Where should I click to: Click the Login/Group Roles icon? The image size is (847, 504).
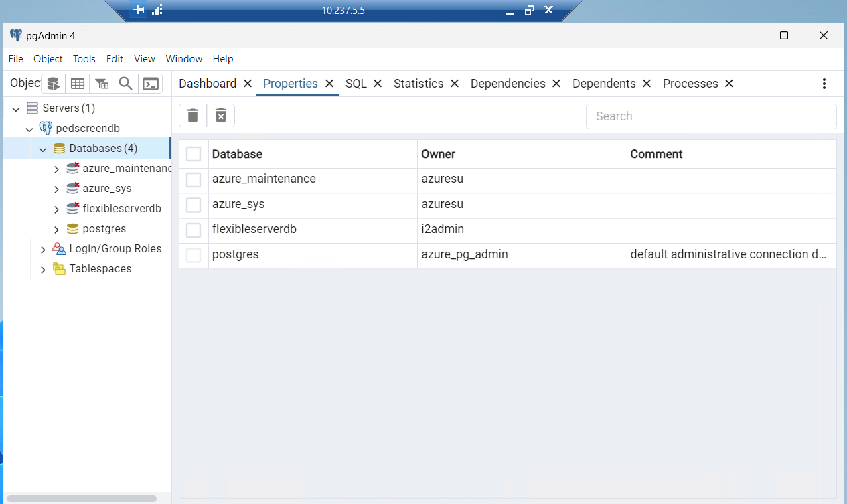pyautogui.click(x=59, y=248)
